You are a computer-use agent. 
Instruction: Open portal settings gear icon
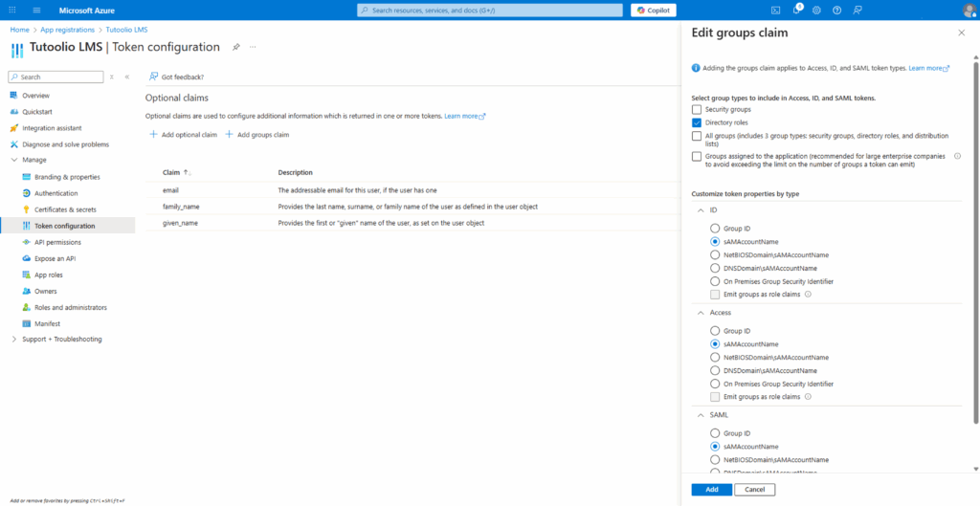coord(816,10)
